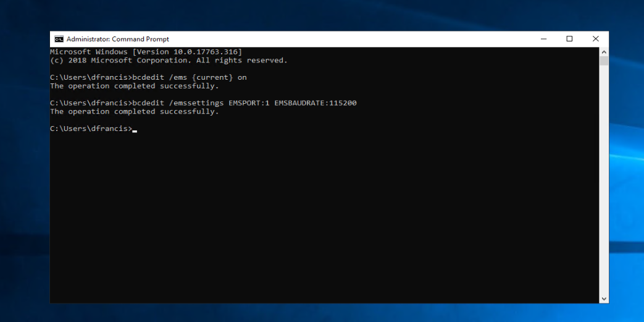644x322 pixels.
Task: Click the 'bcdedit /emssettings EMSPORT:1' command line
Action: [x=203, y=103]
